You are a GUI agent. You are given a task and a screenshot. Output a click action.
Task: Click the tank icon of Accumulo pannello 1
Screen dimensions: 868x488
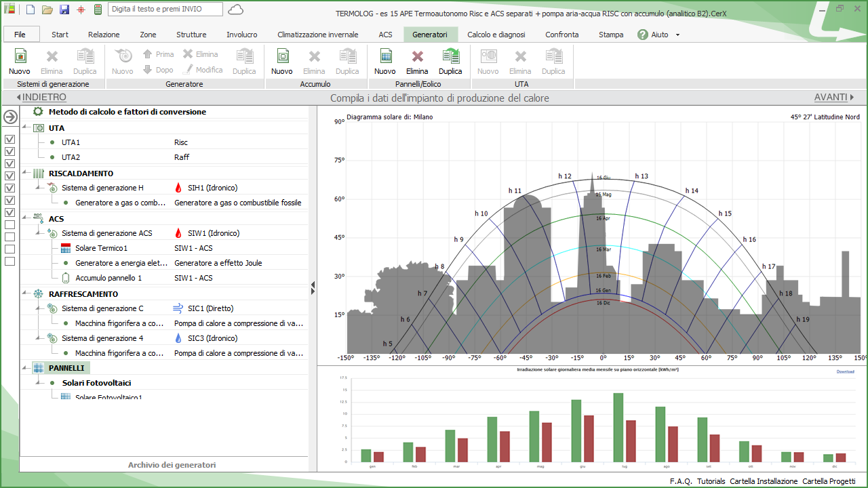66,278
